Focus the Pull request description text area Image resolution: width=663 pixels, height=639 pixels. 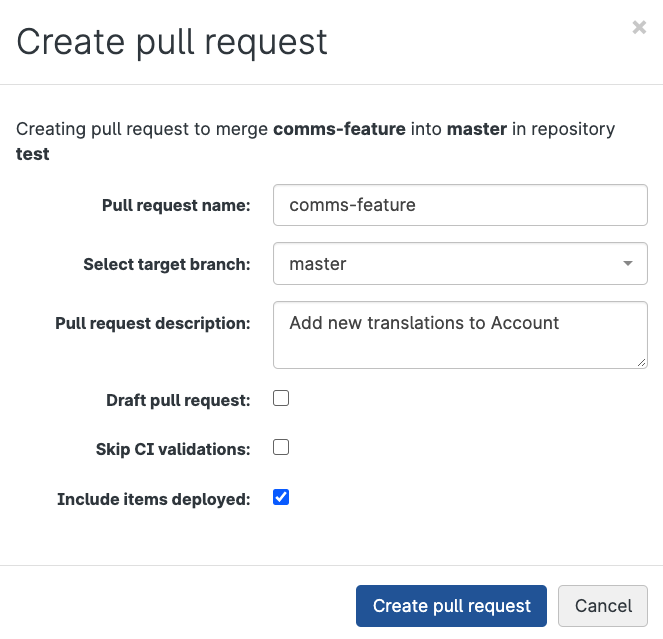pos(460,335)
